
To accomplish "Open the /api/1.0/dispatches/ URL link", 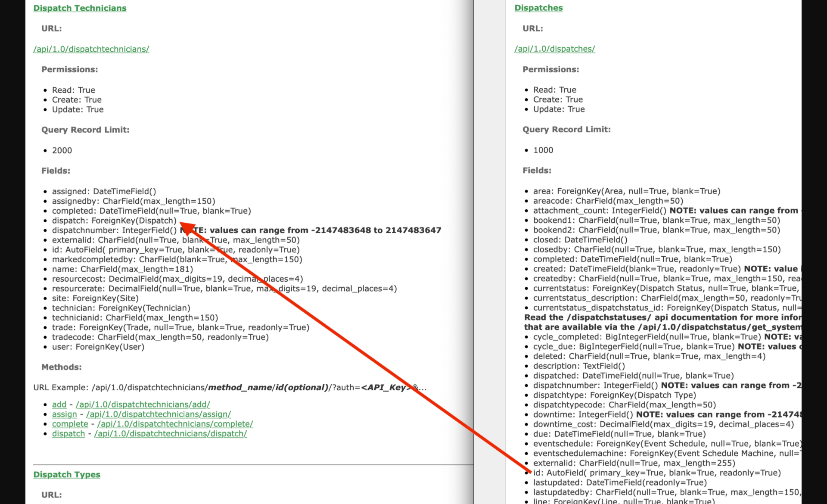I will (x=555, y=49).
